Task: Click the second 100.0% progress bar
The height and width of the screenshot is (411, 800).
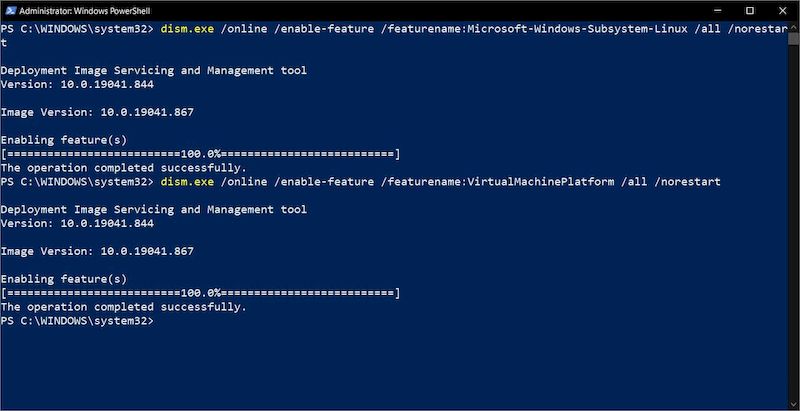Action: tap(200, 293)
